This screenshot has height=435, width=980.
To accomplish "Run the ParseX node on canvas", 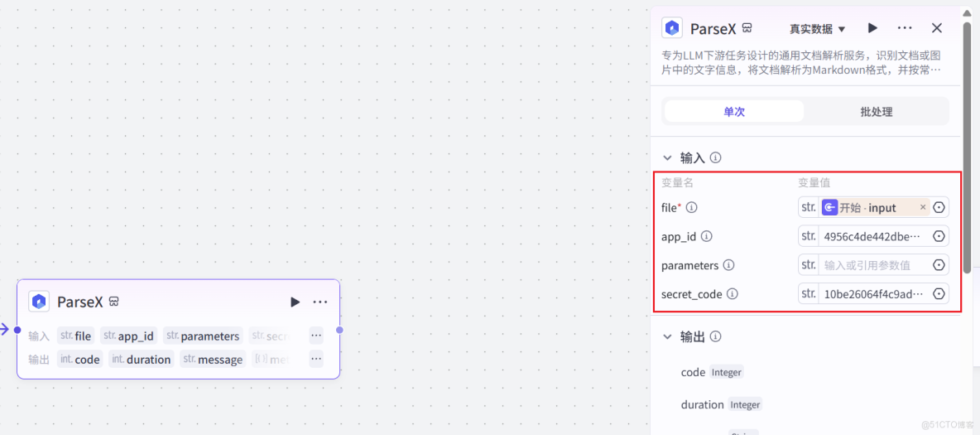I will [295, 302].
